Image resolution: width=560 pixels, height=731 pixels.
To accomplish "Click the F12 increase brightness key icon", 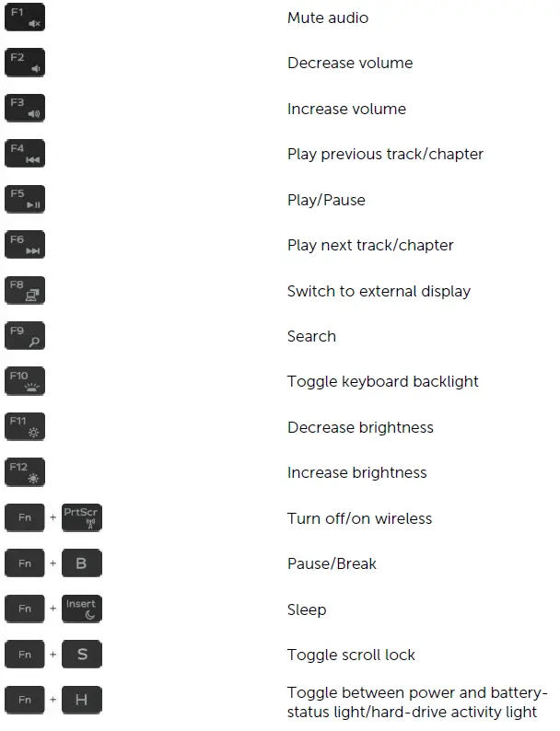I will [x=25, y=472].
